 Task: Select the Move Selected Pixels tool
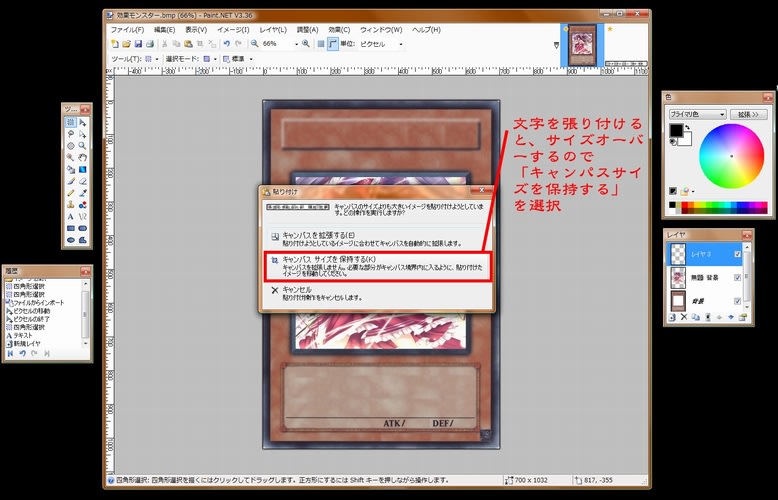point(82,122)
